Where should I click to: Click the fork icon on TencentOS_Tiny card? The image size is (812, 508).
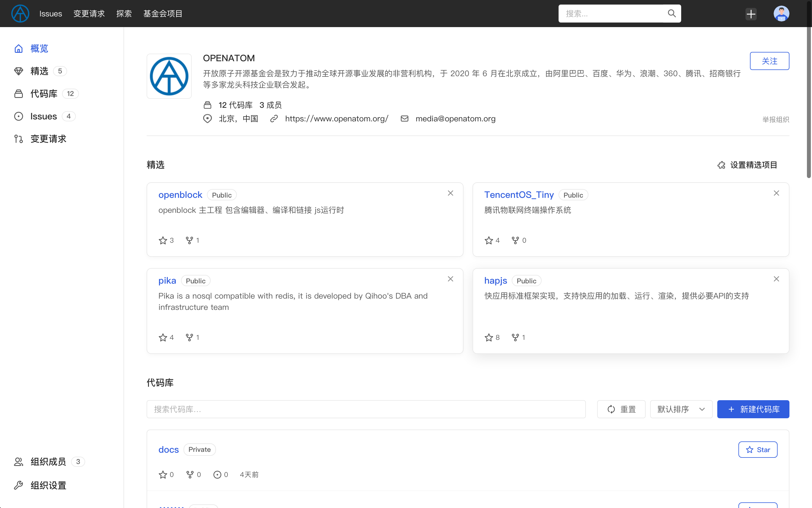point(515,240)
